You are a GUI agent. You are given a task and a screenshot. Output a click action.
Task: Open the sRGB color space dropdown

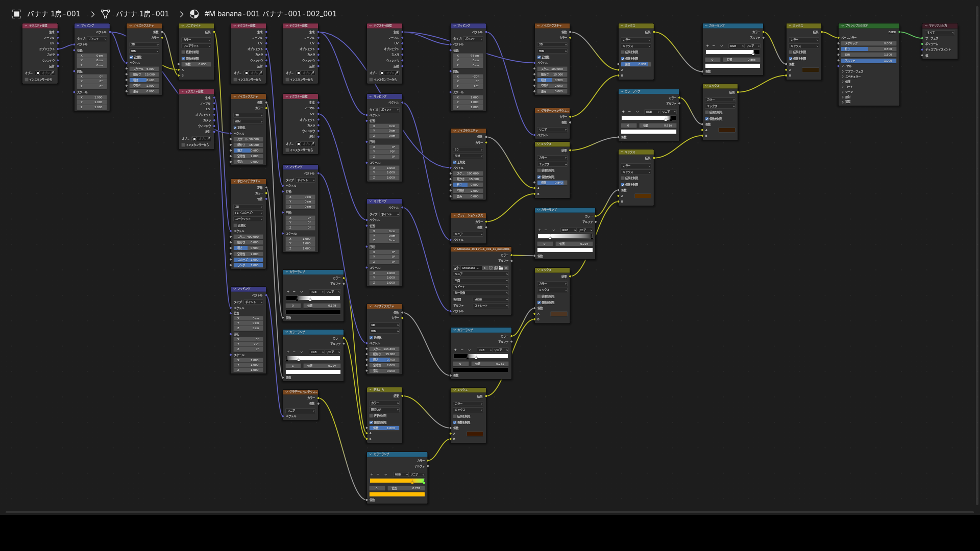pyautogui.click(x=491, y=299)
